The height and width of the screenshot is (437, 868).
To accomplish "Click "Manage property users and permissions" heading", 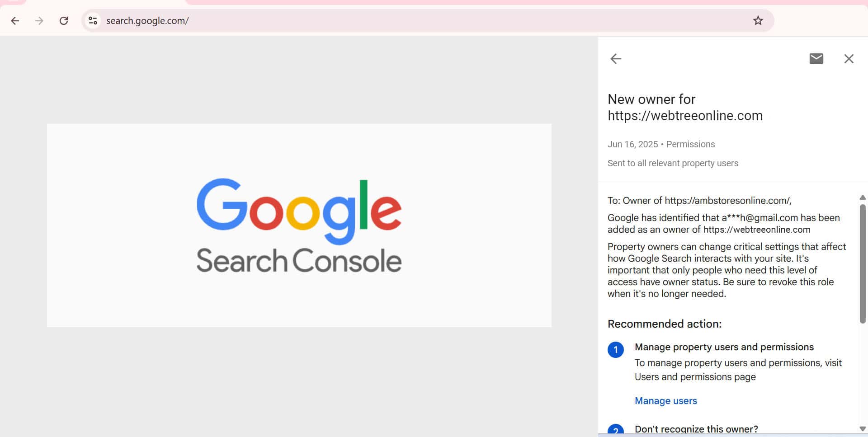I will [724, 347].
